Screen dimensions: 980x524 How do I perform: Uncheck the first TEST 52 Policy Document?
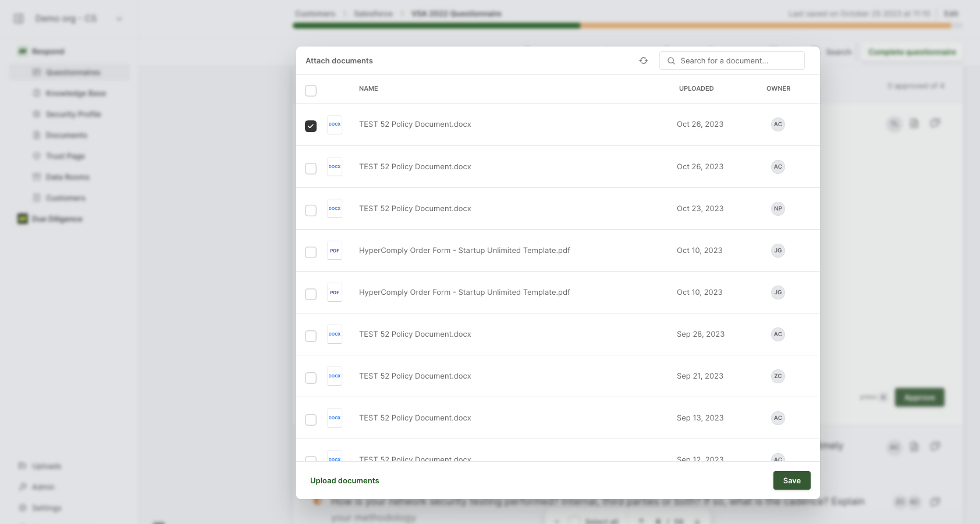click(x=311, y=126)
